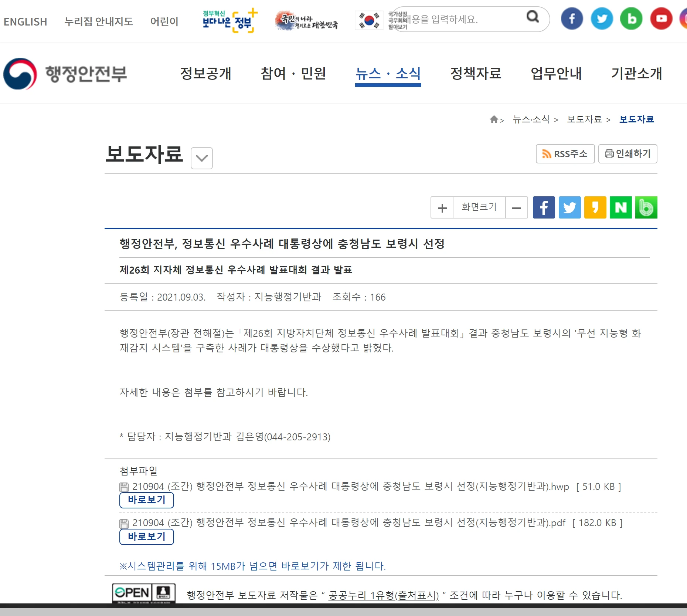Share article on Naver Band
The image size is (687, 616).
(x=646, y=207)
